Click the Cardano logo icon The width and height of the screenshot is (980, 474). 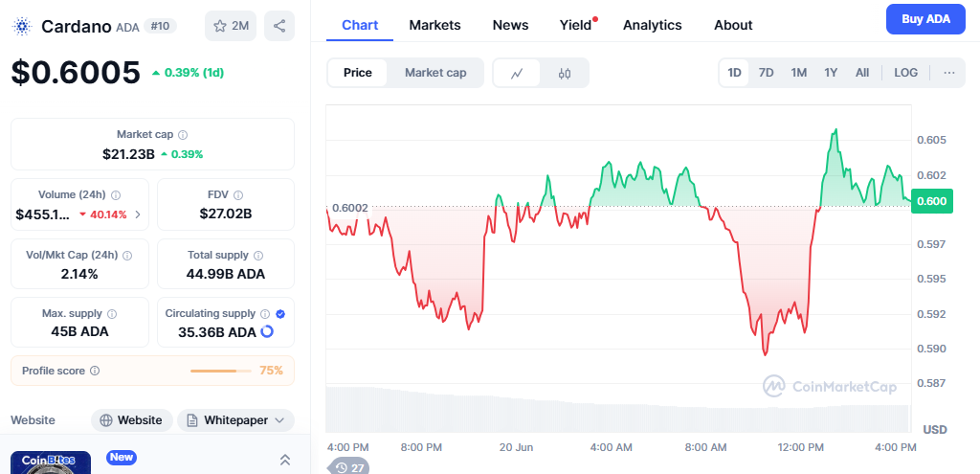click(23, 26)
